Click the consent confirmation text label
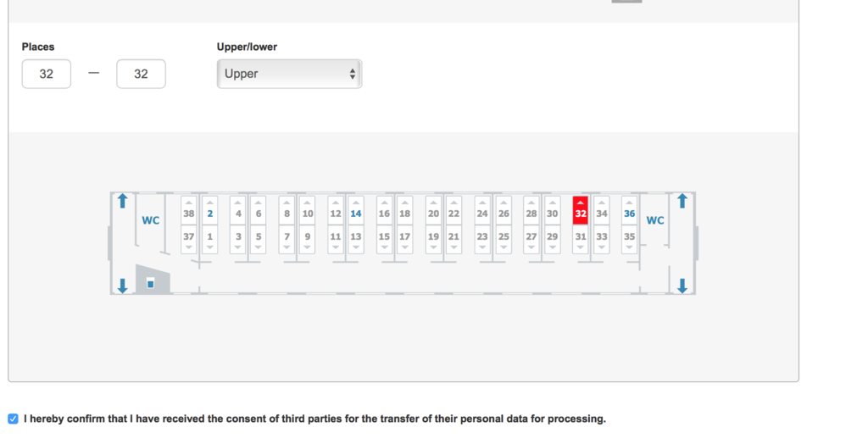868x444 pixels. coord(314,419)
